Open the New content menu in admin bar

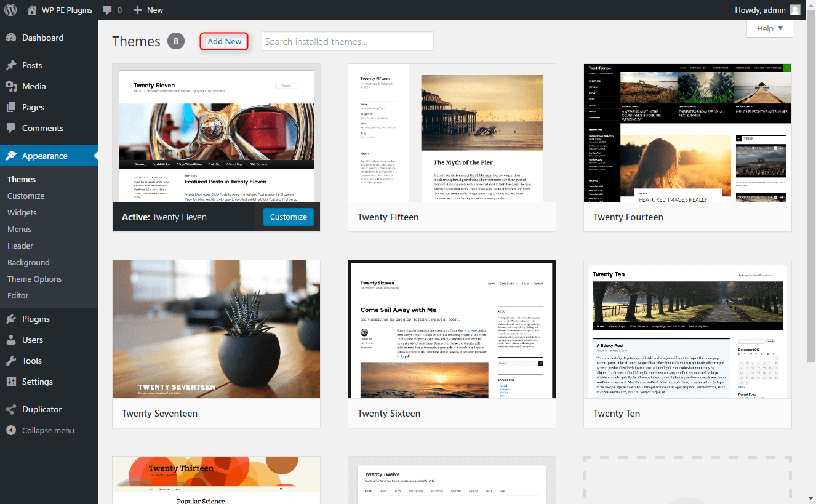click(x=148, y=10)
